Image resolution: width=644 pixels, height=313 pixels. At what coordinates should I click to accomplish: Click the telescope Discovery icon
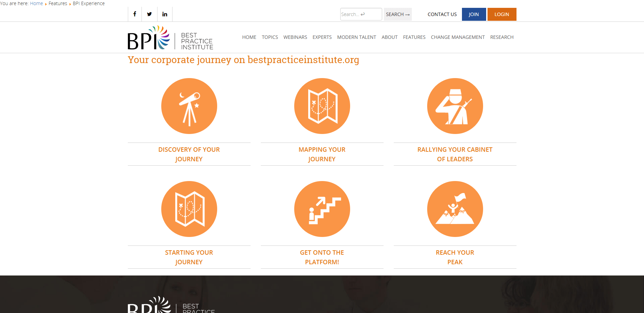click(x=189, y=106)
